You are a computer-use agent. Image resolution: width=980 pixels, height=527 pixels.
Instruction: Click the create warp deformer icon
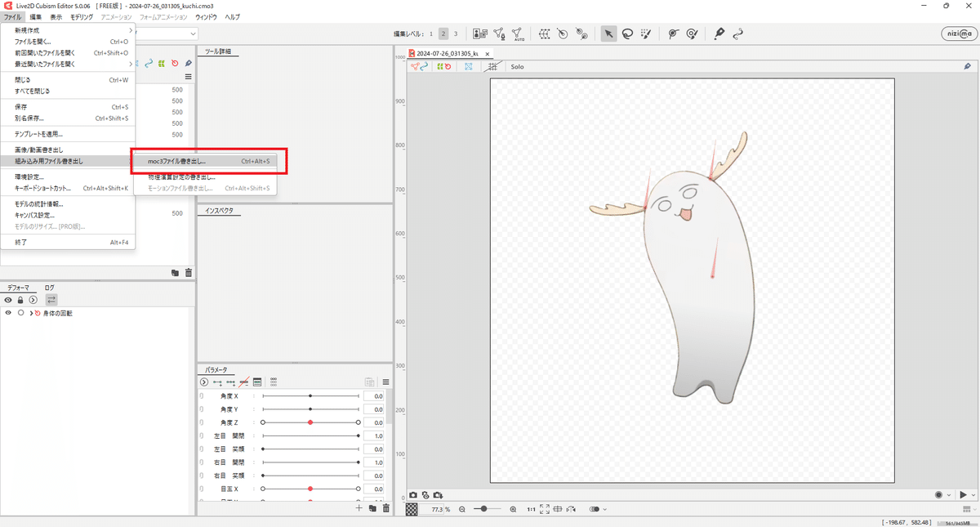coord(544,33)
